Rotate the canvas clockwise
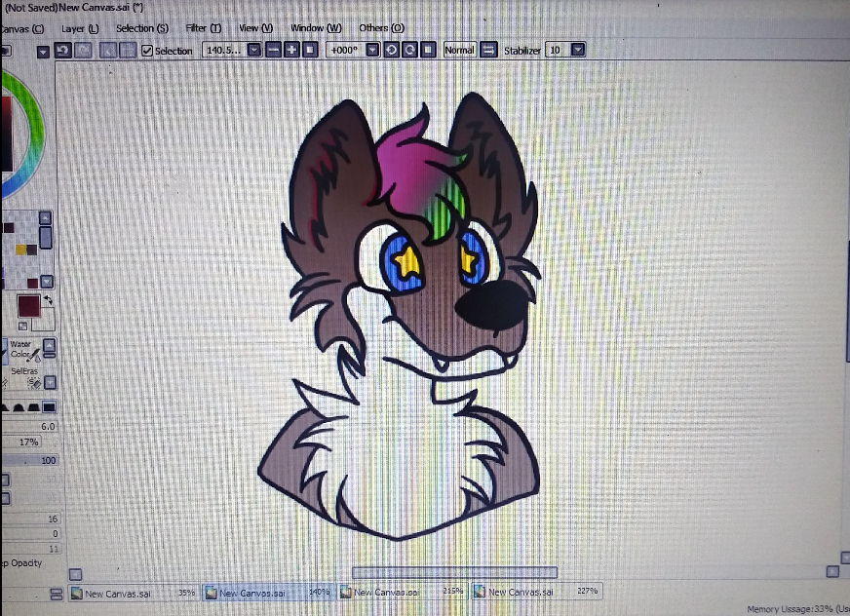Viewport: 850px width, 616px height. [x=409, y=50]
